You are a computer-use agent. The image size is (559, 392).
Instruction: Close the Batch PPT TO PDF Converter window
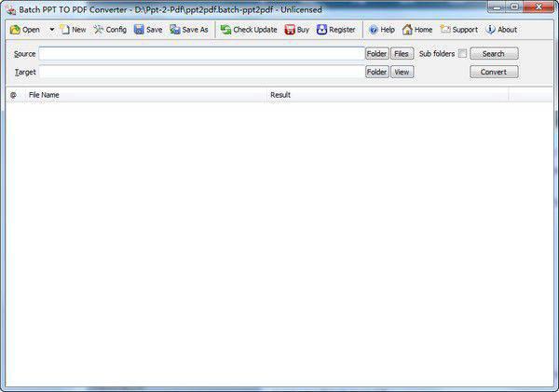539,7
